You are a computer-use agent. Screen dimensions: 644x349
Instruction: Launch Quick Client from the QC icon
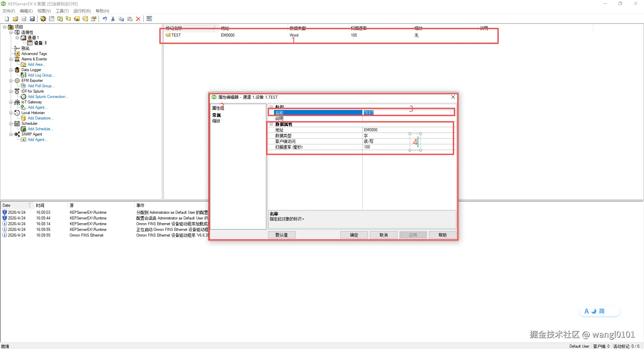149,19
